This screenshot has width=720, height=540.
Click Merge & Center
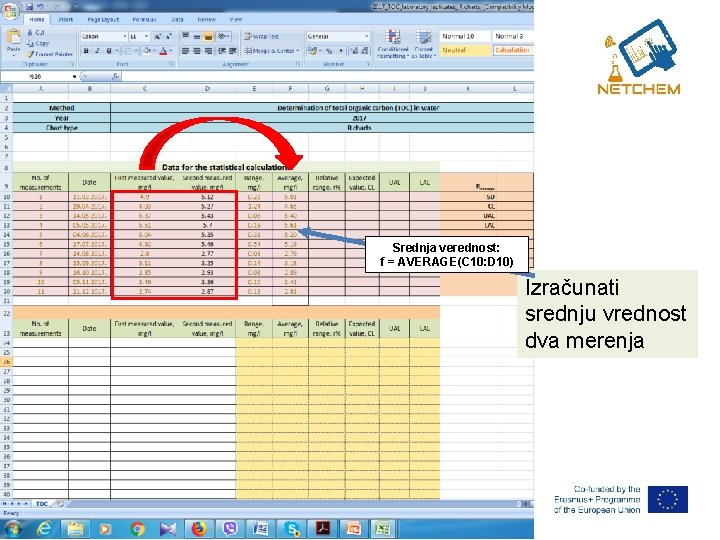tap(271, 51)
